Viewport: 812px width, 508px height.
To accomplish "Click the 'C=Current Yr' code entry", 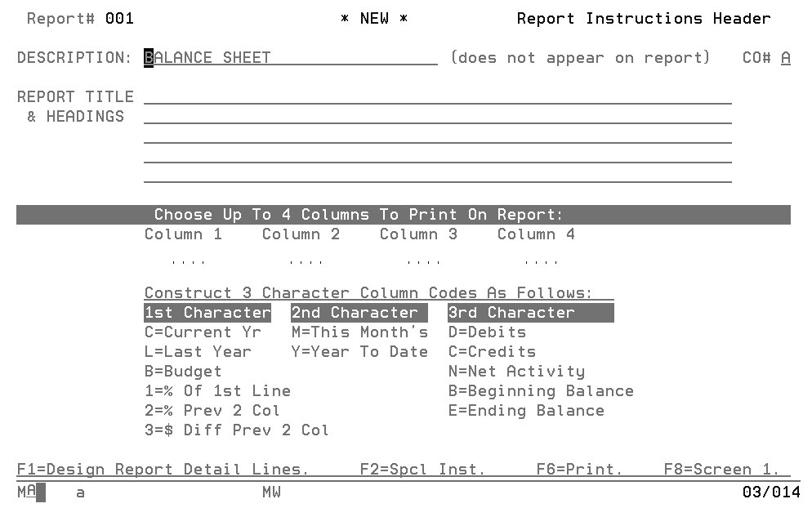I will click(x=203, y=332).
